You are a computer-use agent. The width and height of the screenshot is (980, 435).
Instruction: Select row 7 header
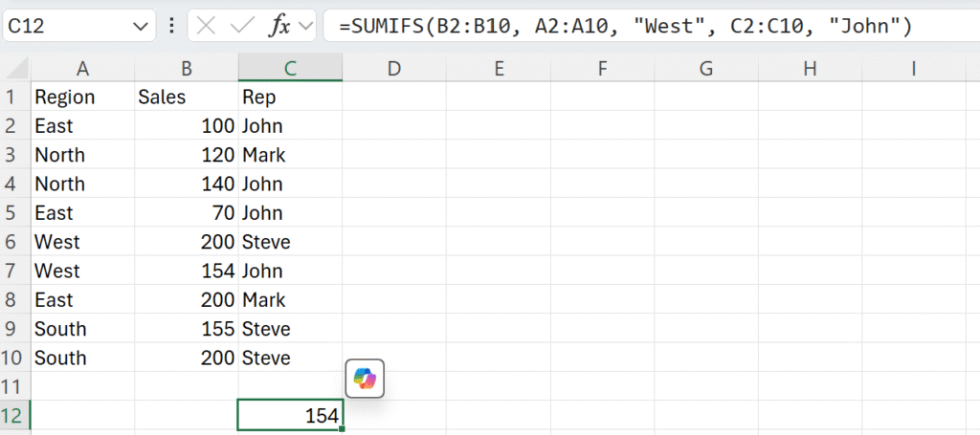[15, 271]
